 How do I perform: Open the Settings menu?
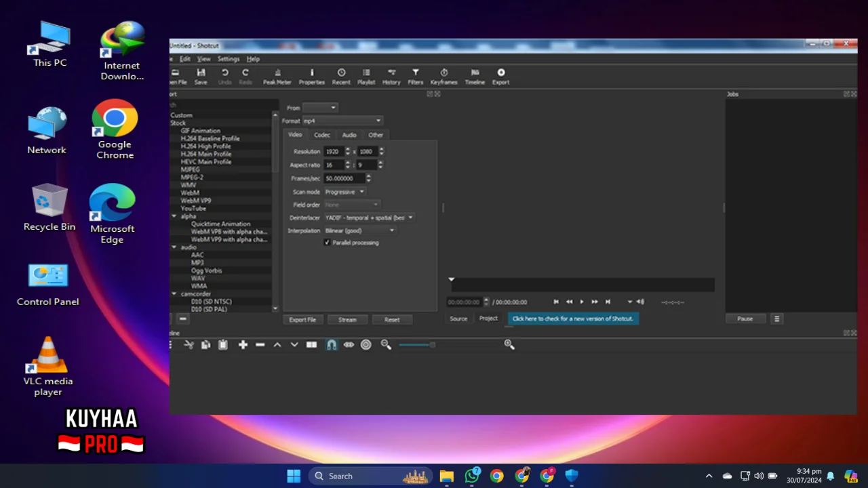point(229,59)
